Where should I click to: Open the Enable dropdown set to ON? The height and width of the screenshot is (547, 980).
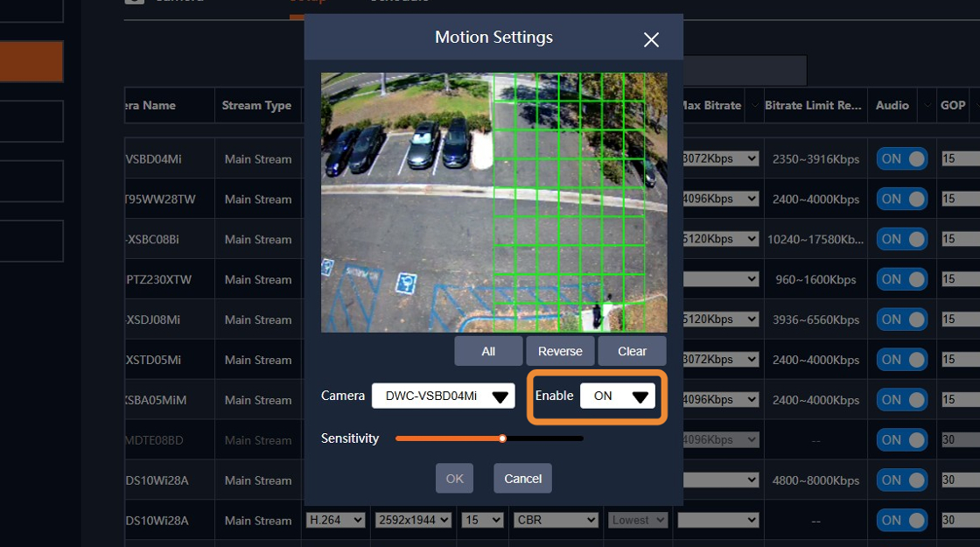click(618, 396)
